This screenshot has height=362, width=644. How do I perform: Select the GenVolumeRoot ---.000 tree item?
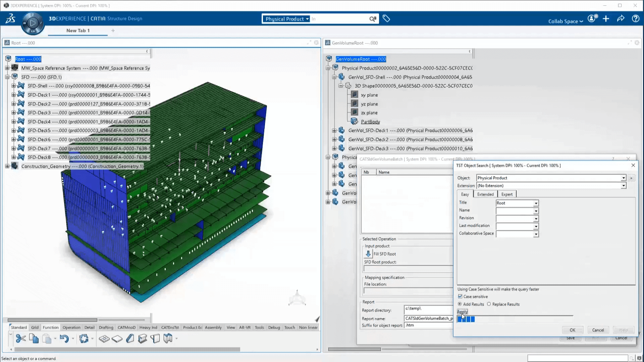pos(361,59)
